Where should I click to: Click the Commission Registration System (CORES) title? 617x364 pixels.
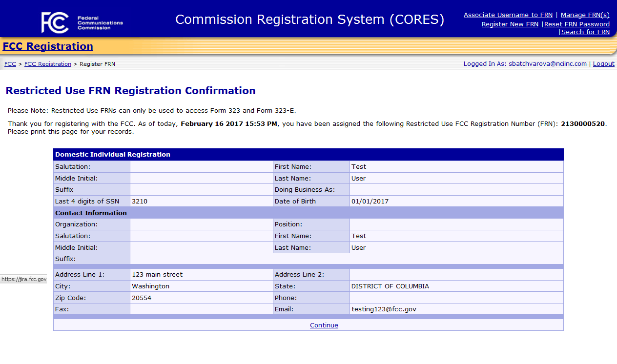coord(309,20)
